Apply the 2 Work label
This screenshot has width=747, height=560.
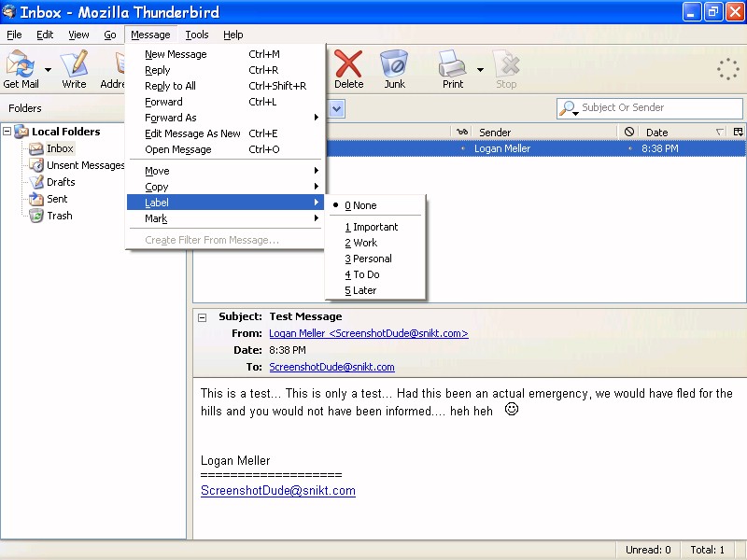tap(375, 243)
